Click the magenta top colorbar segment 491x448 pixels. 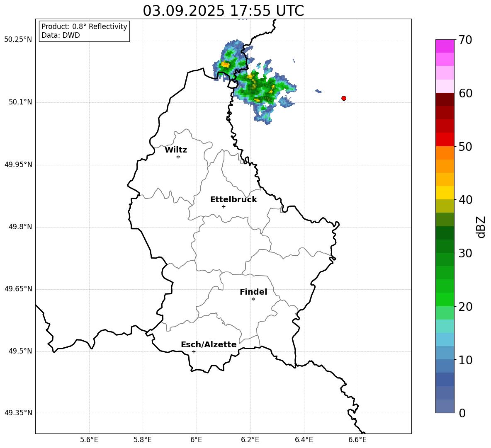coord(445,46)
